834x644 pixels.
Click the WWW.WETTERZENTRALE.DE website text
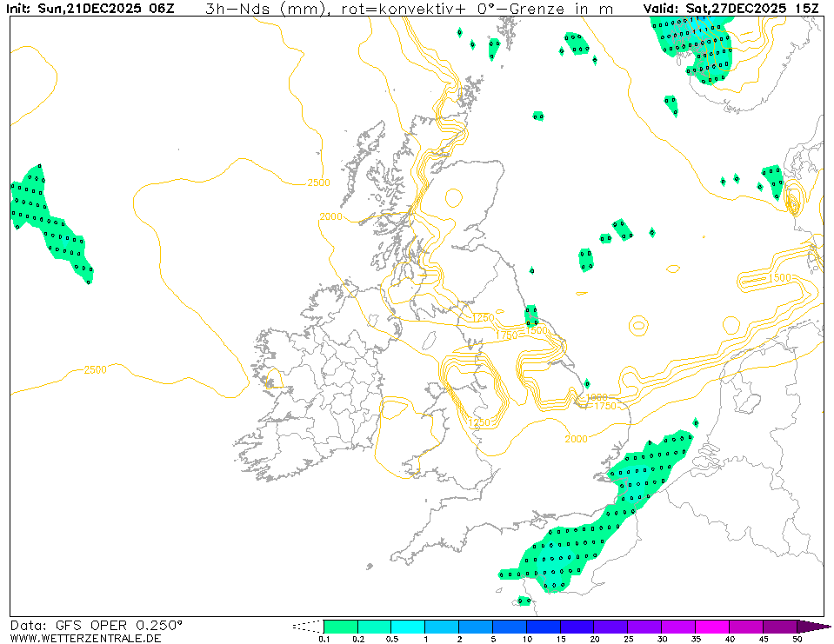(x=85, y=638)
